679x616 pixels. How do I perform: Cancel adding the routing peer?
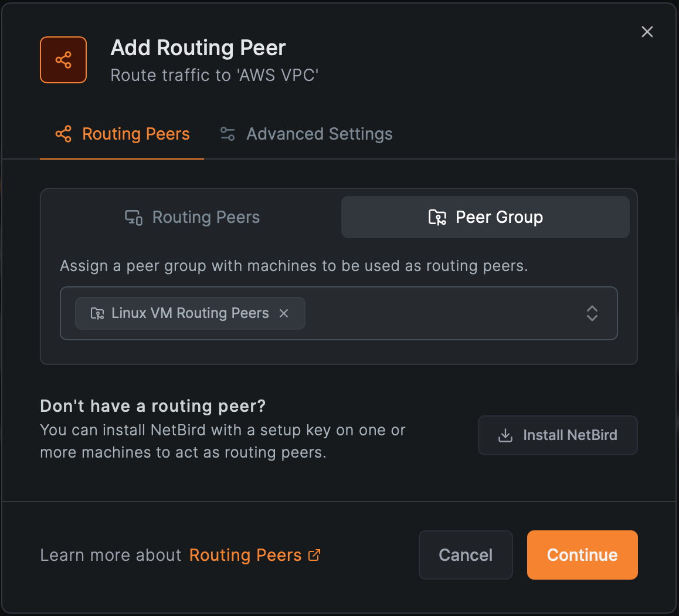(x=465, y=555)
